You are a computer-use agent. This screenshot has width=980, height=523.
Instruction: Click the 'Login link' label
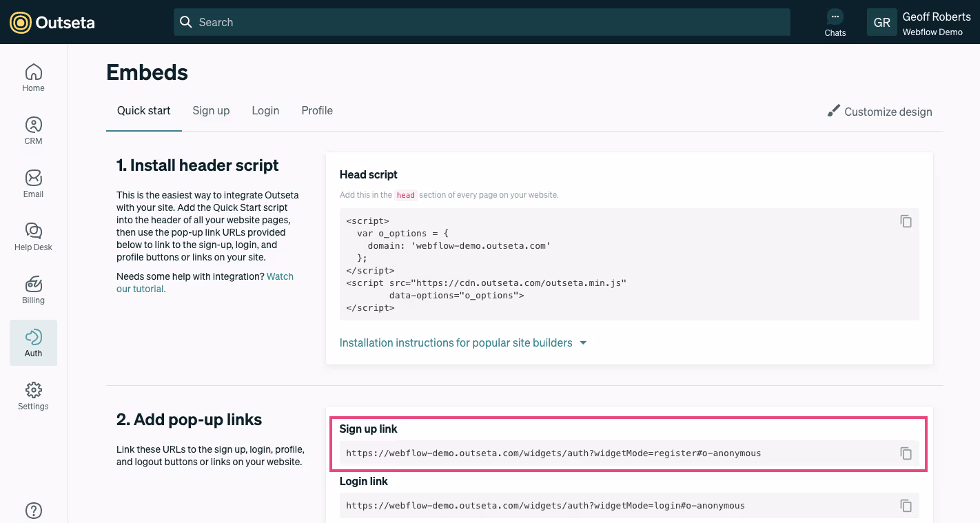coord(364,482)
